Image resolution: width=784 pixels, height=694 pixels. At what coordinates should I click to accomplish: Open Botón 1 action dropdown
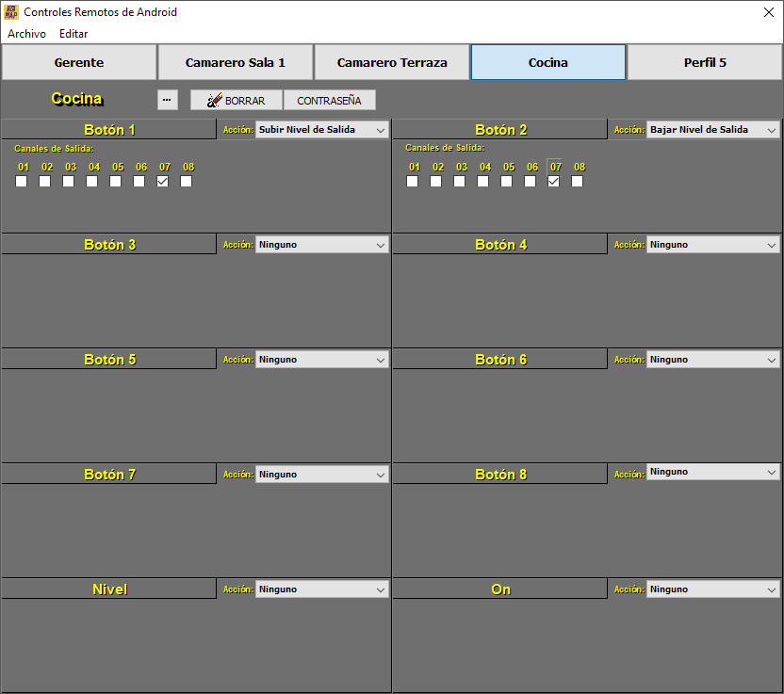321,130
